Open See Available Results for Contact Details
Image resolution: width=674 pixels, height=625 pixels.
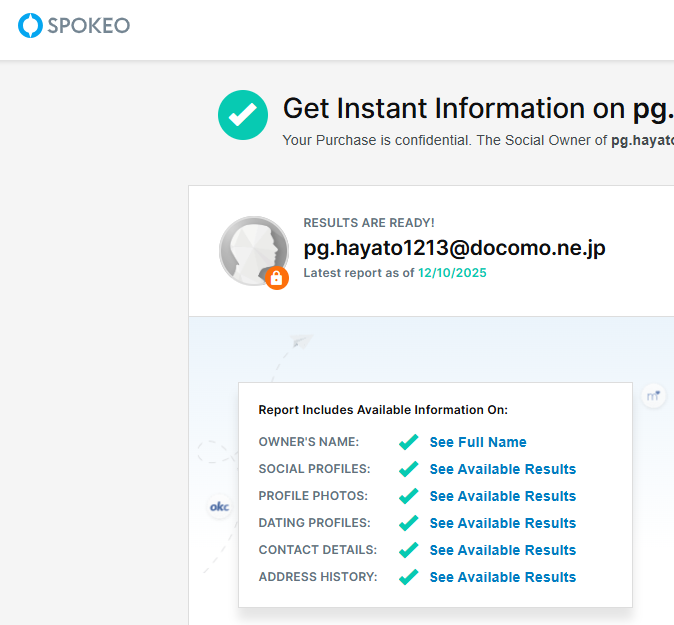pos(502,550)
